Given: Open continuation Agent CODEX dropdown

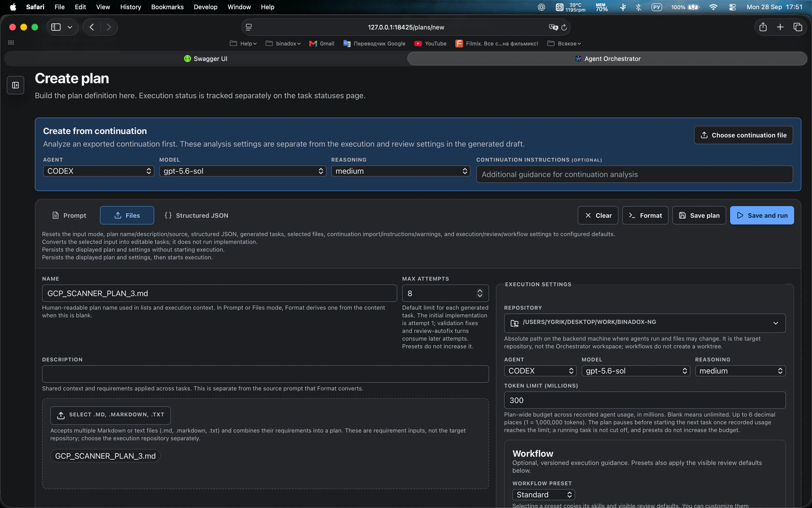Looking at the screenshot, I should coord(99,171).
